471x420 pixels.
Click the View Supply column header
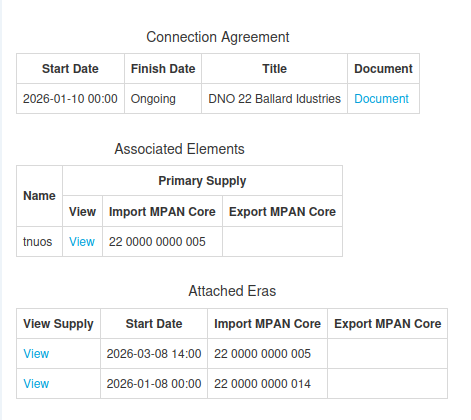coord(58,324)
